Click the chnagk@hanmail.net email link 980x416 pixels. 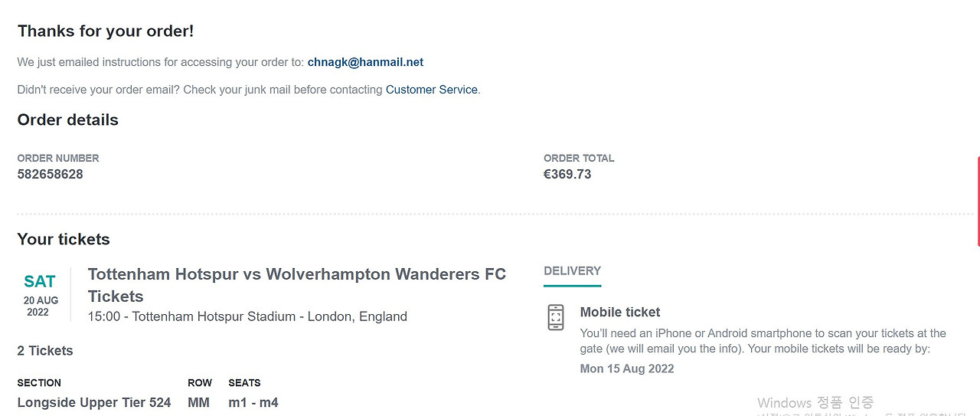(x=365, y=62)
